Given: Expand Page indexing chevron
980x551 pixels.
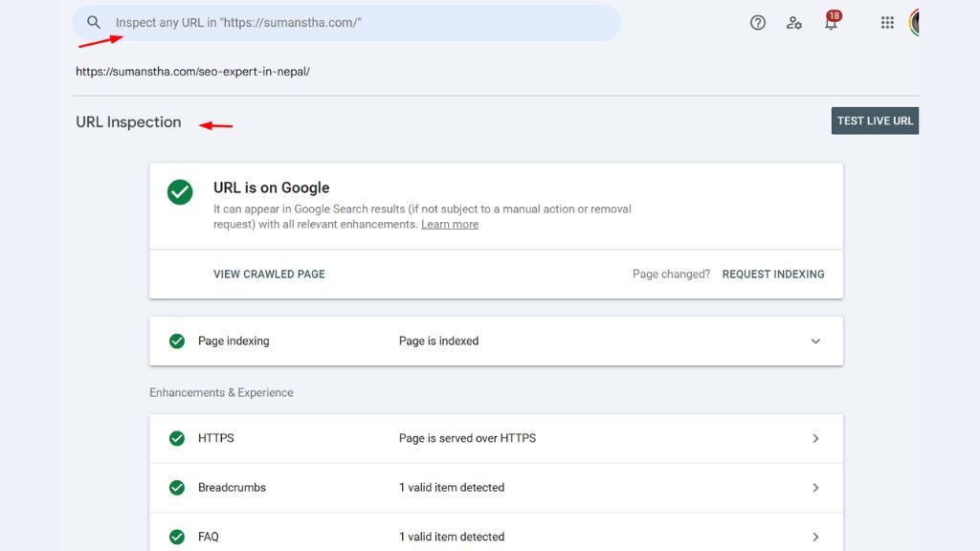Looking at the screenshot, I should click(815, 342).
